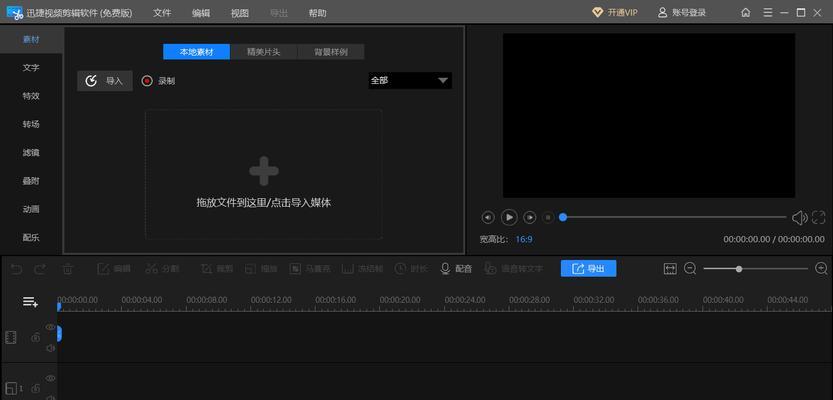This screenshot has height=400, width=833.
Task: Click the undo arrow icon
Action: point(16,269)
